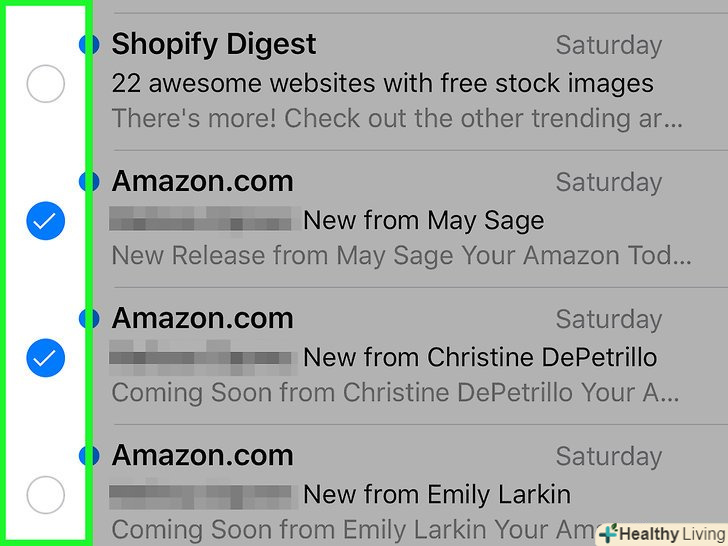This screenshot has width=728, height=546.
Task: Click the Healthy Living cross logo icon
Action: pos(608,533)
